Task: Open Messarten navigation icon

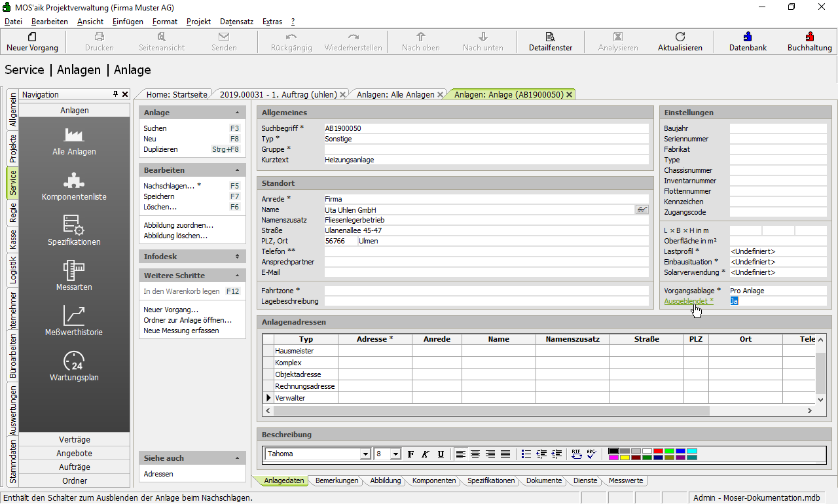Action: click(74, 270)
